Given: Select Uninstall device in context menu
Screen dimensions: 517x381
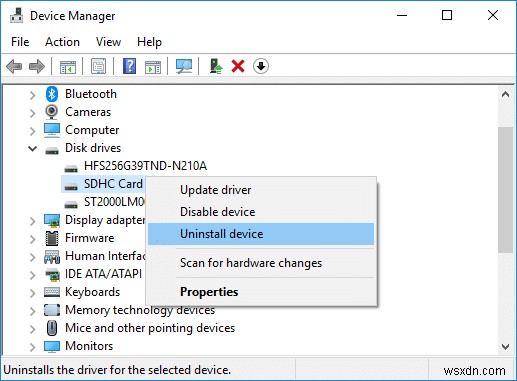Looking at the screenshot, I should pyautogui.click(x=261, y=234).
